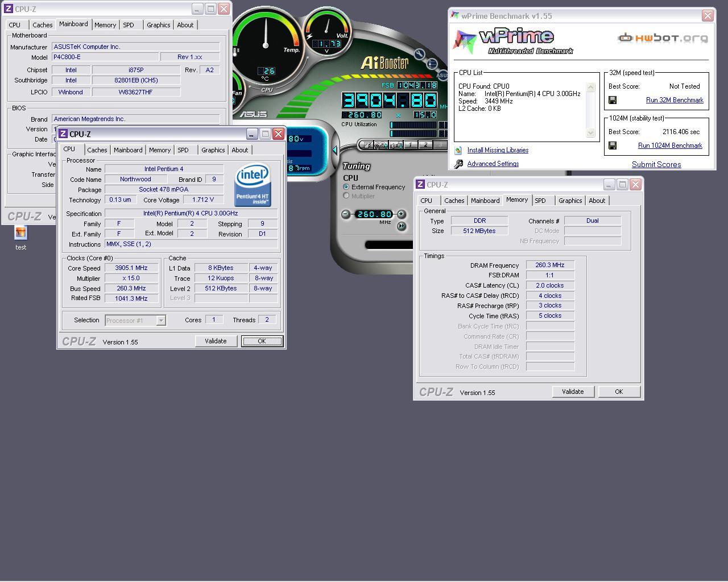Viewport: 728px width, 582px height.
Task: Click the 2116.406 sec best score
Action: tap(681, 132)
